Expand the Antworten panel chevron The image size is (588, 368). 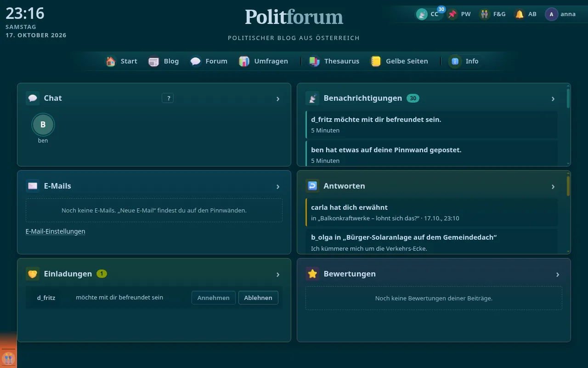[x=553, y=186]
